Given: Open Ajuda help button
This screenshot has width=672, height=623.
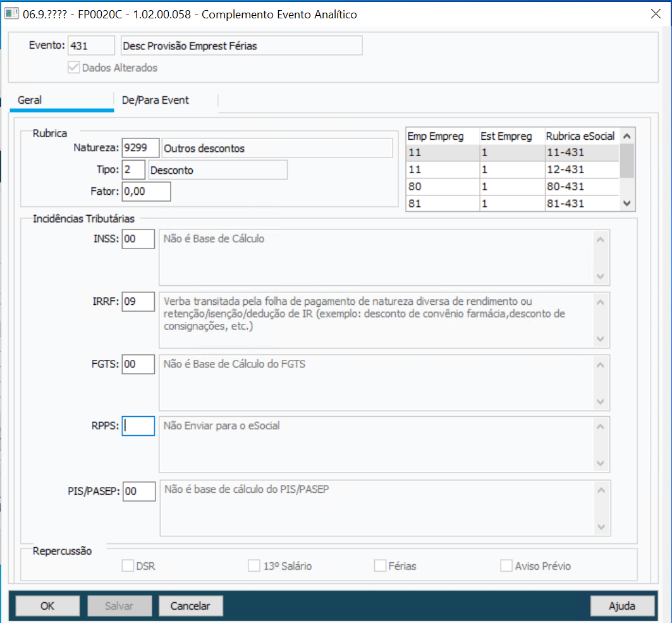Looking at the screenshot, I should 622,606.
